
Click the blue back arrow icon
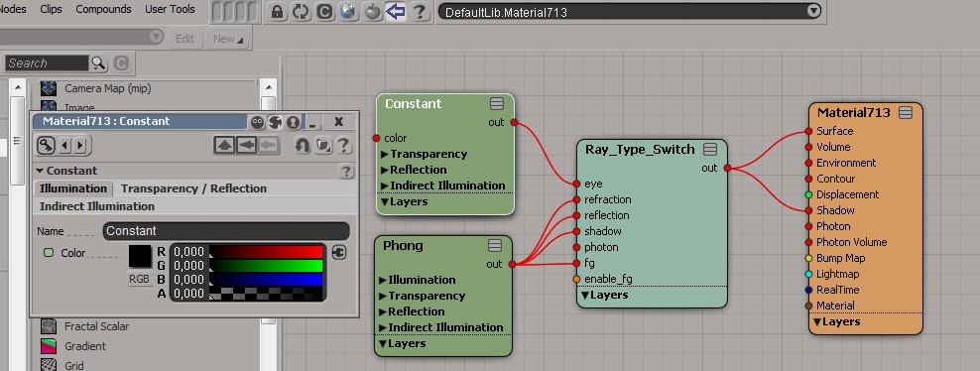click(x=396, y=11)
